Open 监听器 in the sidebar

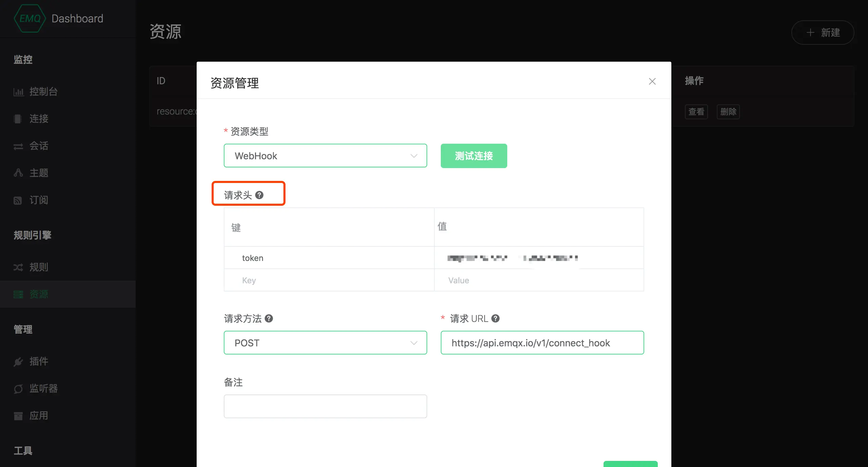(x=43, y=388)
